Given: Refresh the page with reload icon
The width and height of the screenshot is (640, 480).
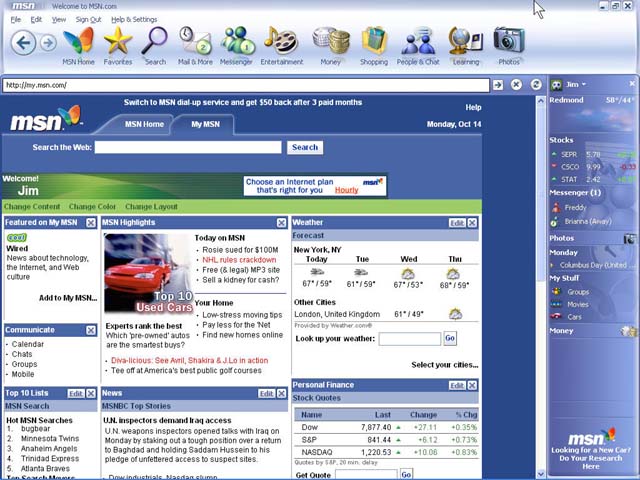Looking at the screenshot, I should coord(536,84).
